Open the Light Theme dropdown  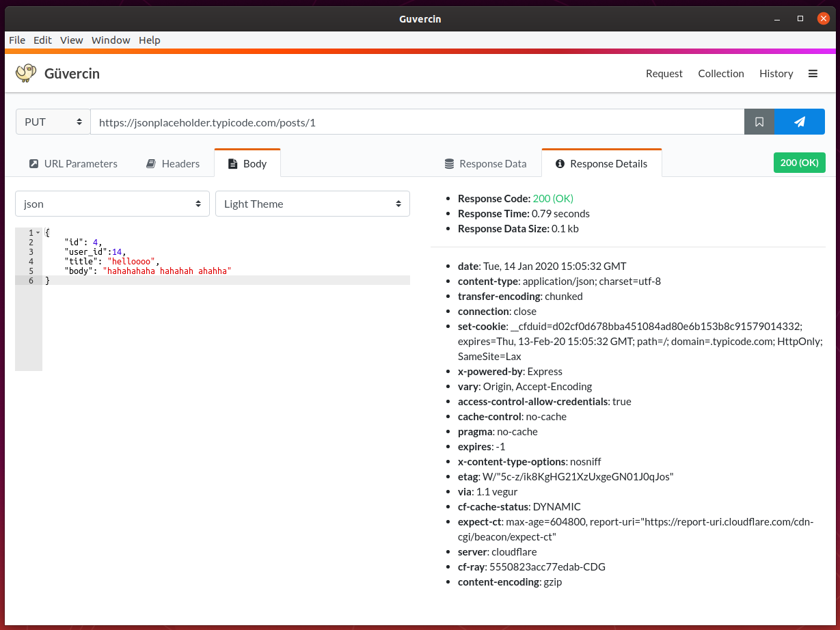[x=312, y=204]
